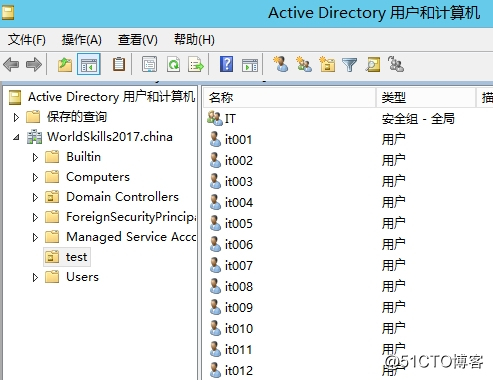Create a new user icon
The height and width of the screenshot is (380, 493).
[281, 64]
